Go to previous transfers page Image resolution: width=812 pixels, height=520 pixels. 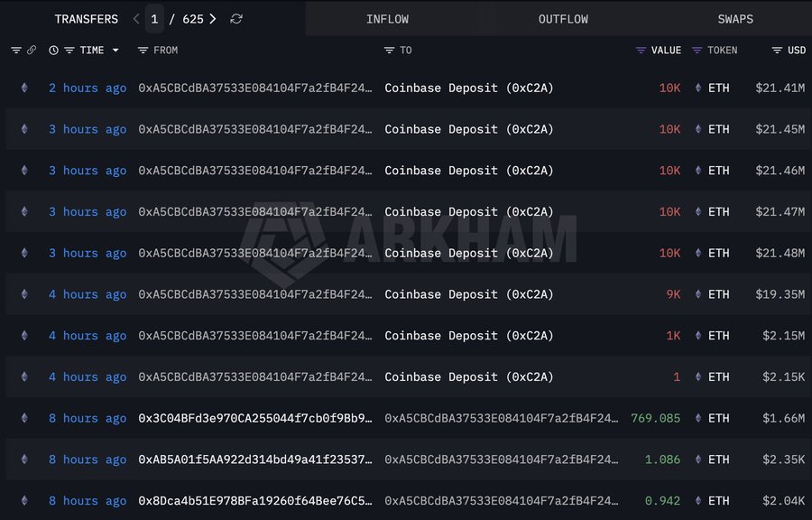136,19
